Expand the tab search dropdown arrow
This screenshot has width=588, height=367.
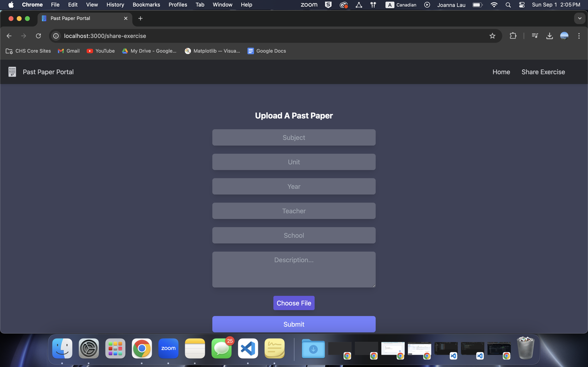[579, 18]
